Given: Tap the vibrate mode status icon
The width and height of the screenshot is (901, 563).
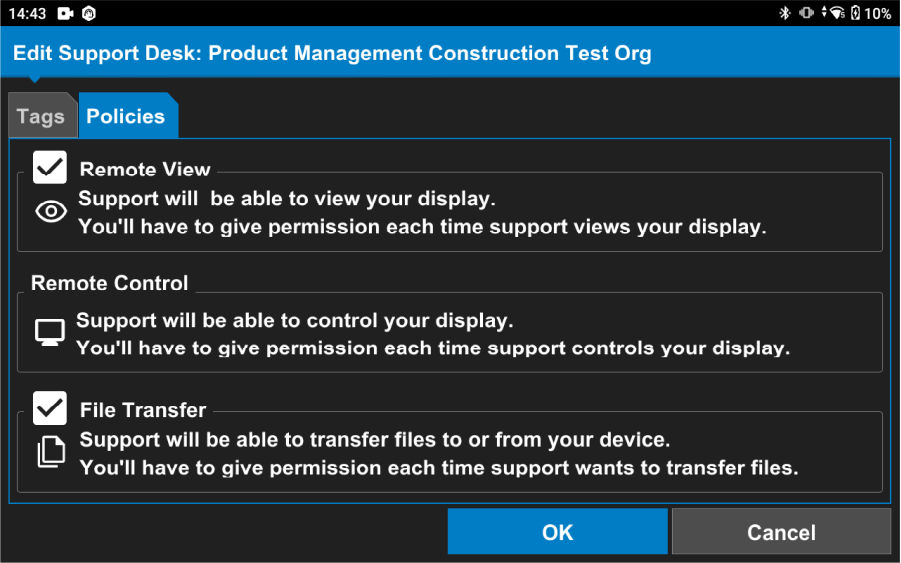Looking at the screenshot, I should [806, 13].
